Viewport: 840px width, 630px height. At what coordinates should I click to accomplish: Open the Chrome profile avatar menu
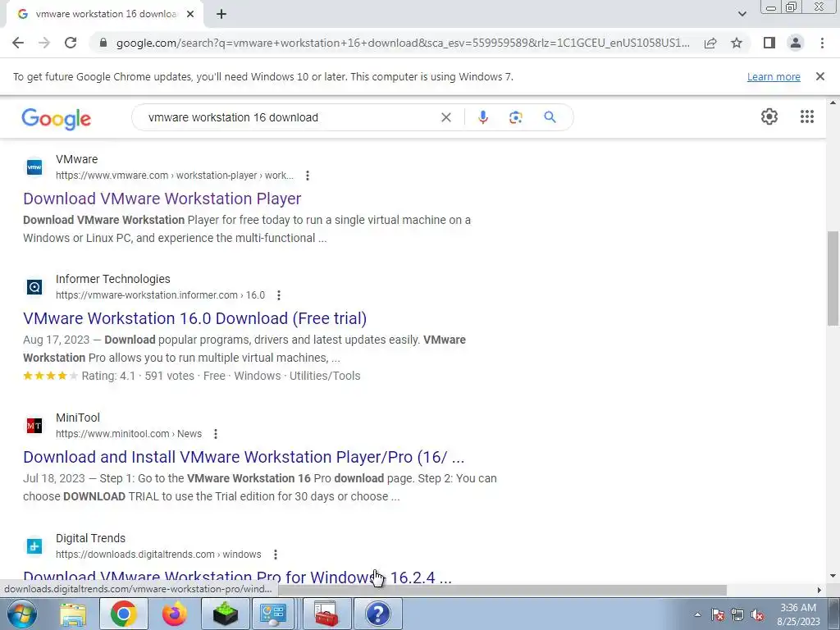(796, 43)
